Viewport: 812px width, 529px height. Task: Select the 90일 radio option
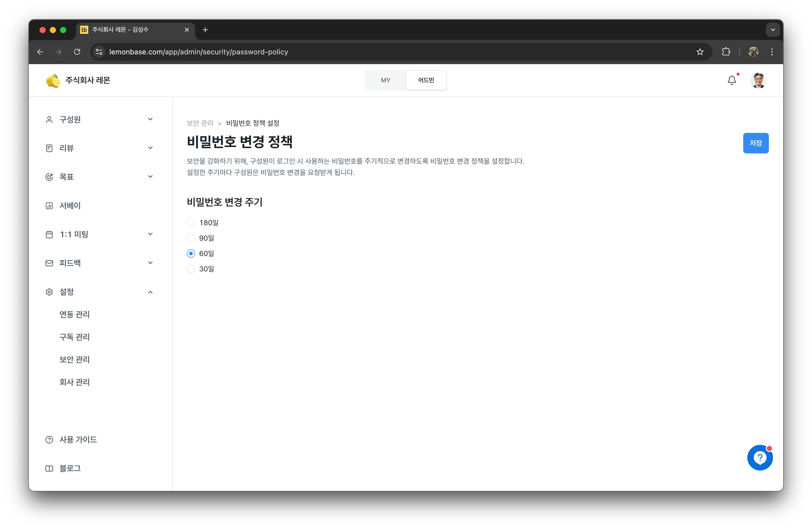click(x=201, y=238)
